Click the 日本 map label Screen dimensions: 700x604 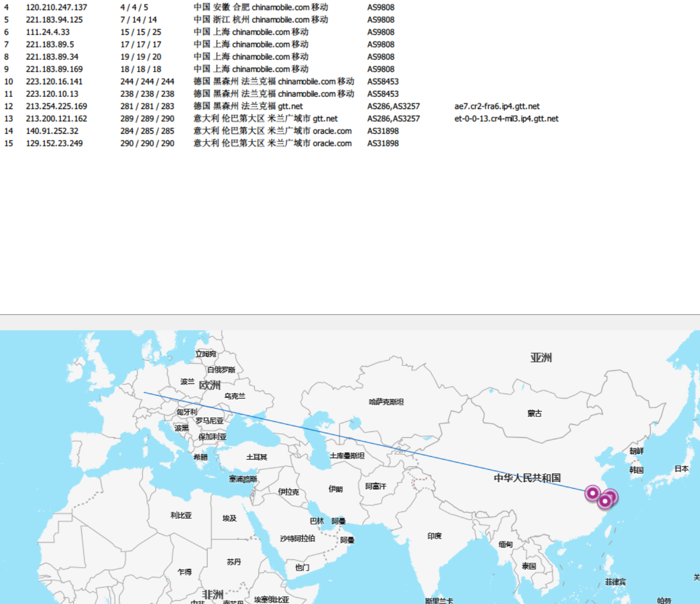pos(681,469)
